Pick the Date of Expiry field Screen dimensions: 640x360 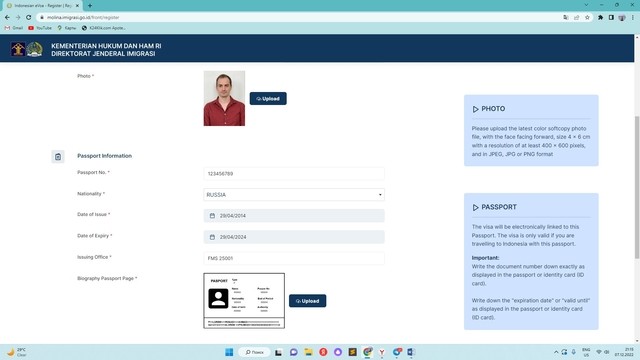(x=294, y=237)
